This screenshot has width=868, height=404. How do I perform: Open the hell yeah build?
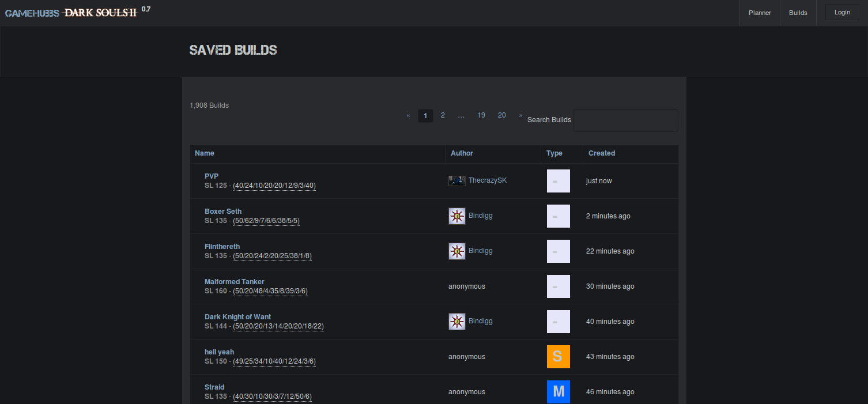(220, 352)
